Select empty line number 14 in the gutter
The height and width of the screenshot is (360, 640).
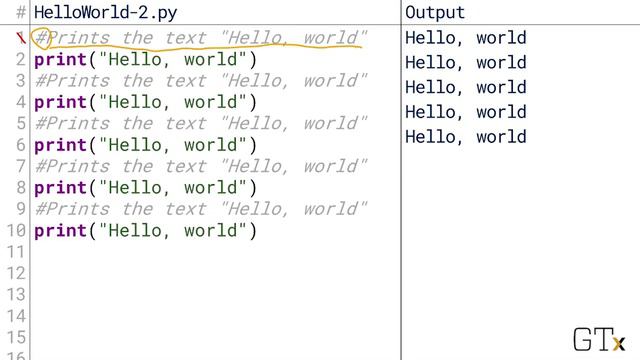16,316
